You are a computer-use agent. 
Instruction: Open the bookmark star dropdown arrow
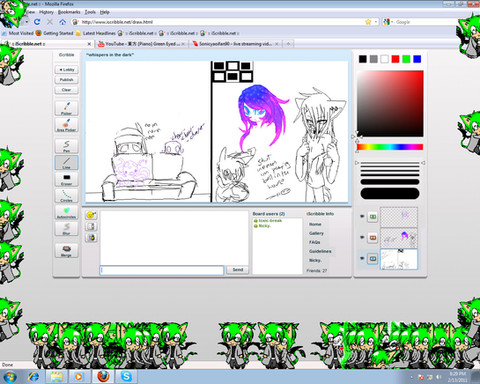click(376, 22)
